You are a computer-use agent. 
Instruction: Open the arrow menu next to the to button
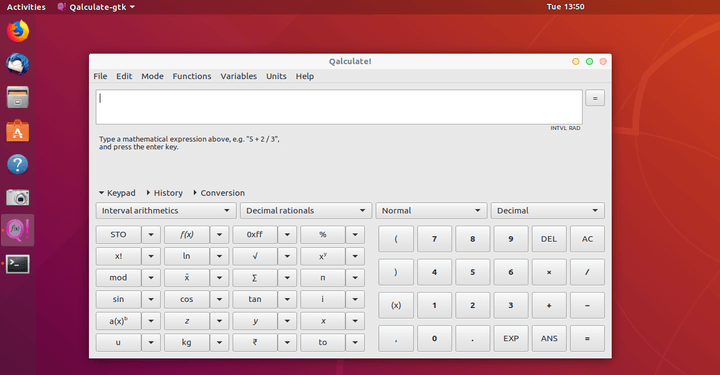(355, 342)
